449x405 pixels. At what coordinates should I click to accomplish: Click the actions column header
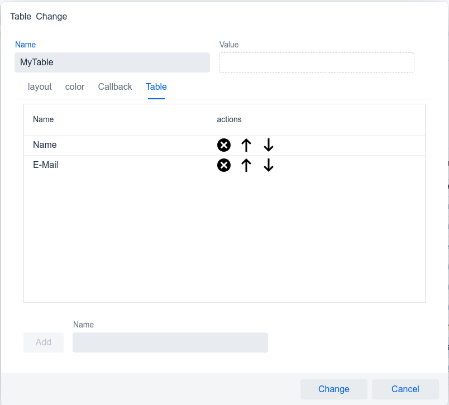click(229, 119)
